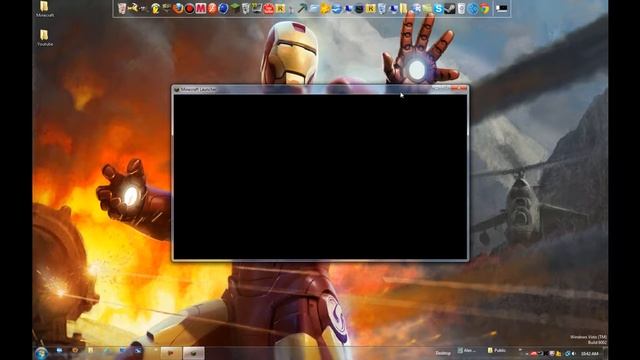Click the black monitor icon in dock
This screenshot has height=360, width=640.
coord(502,8)
